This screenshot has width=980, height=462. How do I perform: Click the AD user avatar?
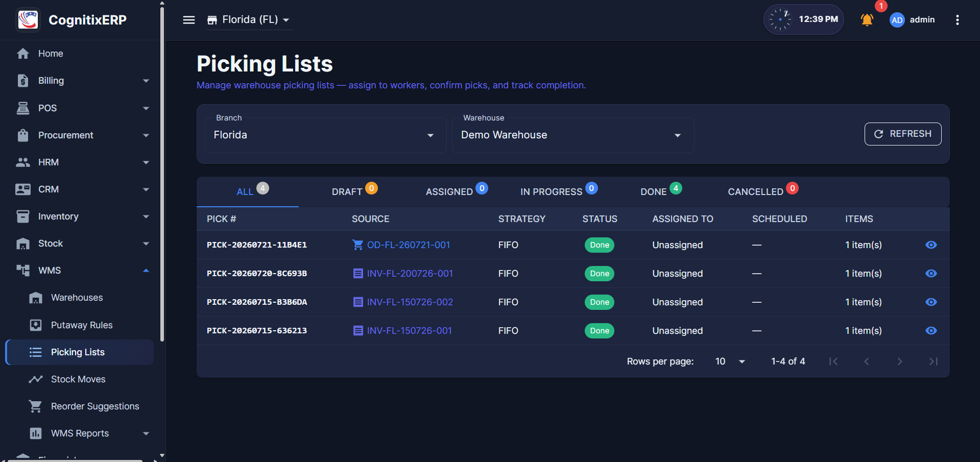click(897, 20)
